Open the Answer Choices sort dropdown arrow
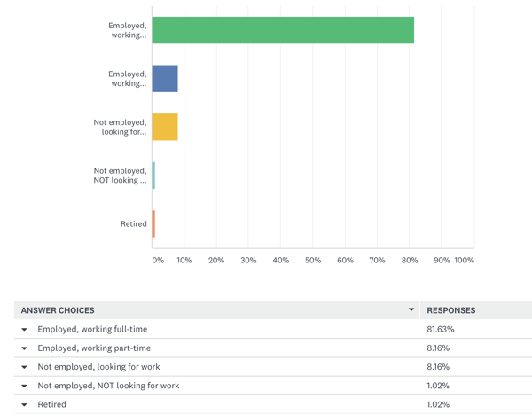Image resolution: width=532 pixels, height=414 pixels. 411,310
